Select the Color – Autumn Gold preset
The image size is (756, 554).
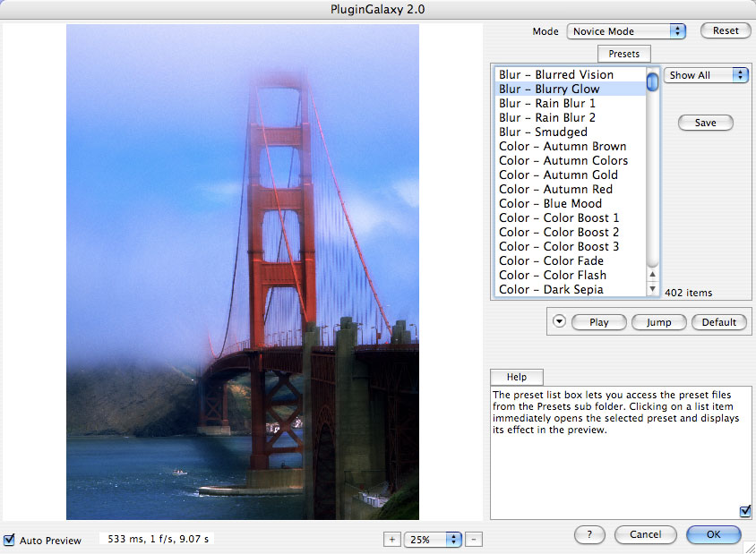(x=570, y=175)
